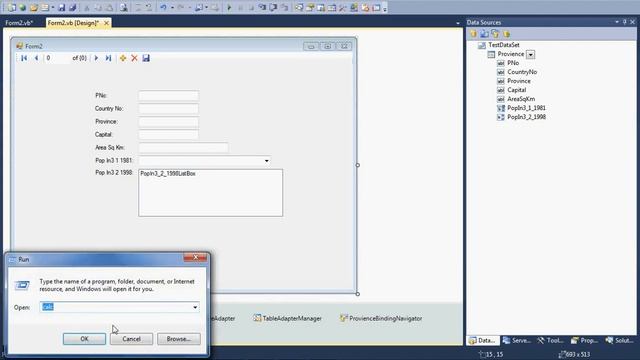Move to next record in navigator
The width and height of the screenshot is (640, 360).
pyautogui.click(x=96, y=58)
